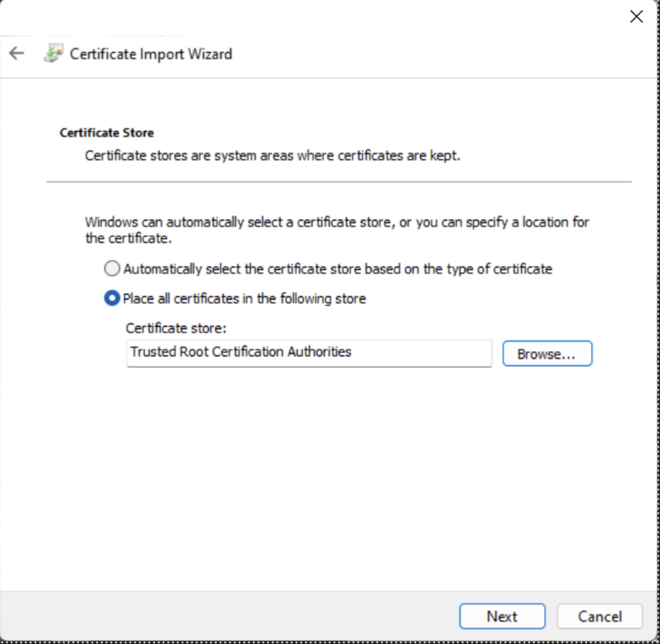Cancel the certificate import
The image size is (660, 644).
pos(599,616)
